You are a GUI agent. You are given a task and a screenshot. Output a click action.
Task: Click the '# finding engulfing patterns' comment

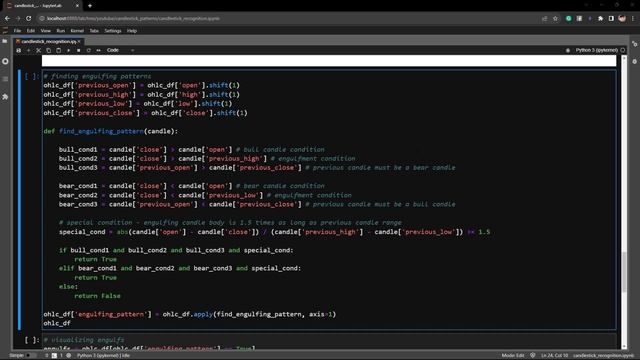pos(97,76)
